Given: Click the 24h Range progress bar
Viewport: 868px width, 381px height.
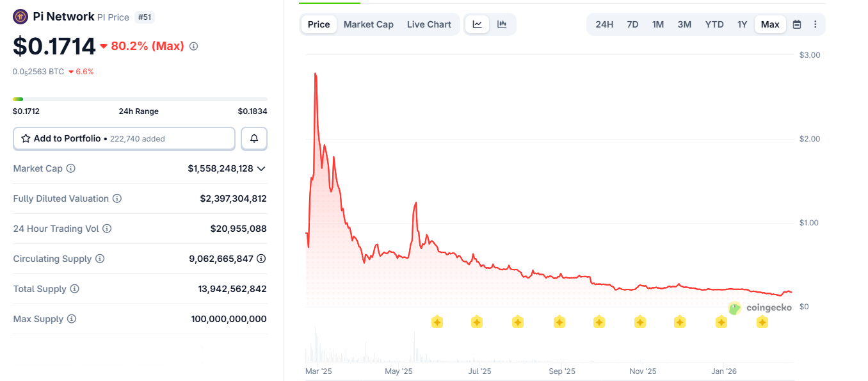Looking at the screenshot, I should click(140, 99).
